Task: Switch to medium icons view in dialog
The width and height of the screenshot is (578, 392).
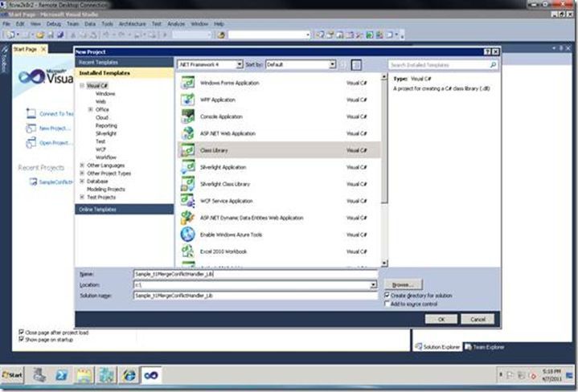Action: (x=356, y=65)
